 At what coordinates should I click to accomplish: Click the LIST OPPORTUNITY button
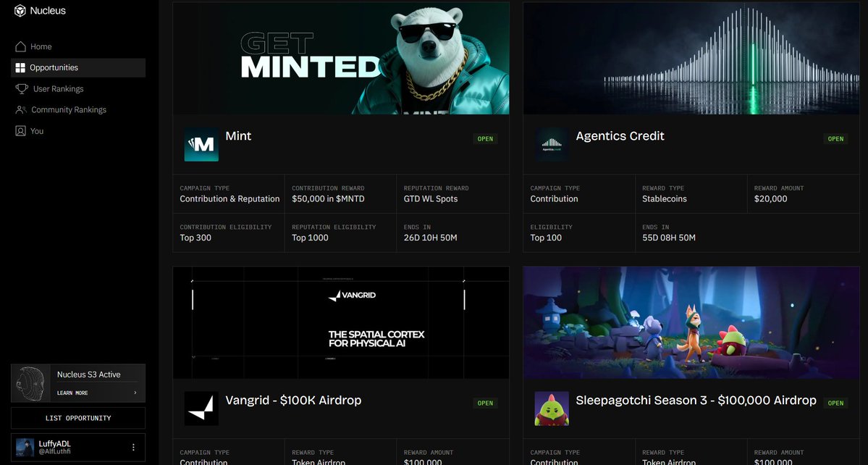(x=78, y=418)
